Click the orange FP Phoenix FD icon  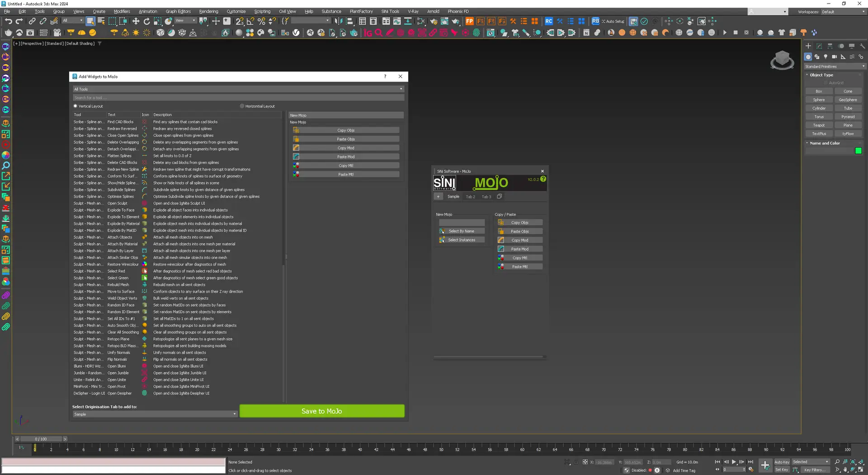pos(469,21)
